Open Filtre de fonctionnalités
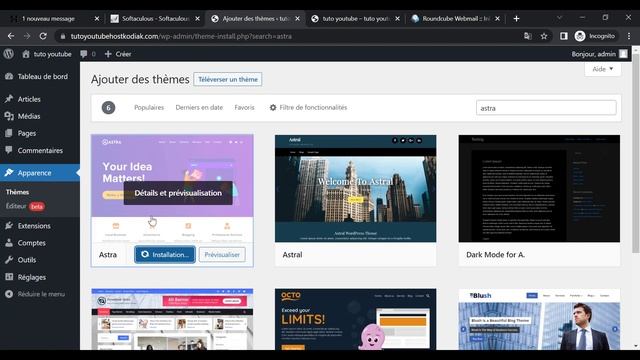640x360 pixels. click(308, 107)
